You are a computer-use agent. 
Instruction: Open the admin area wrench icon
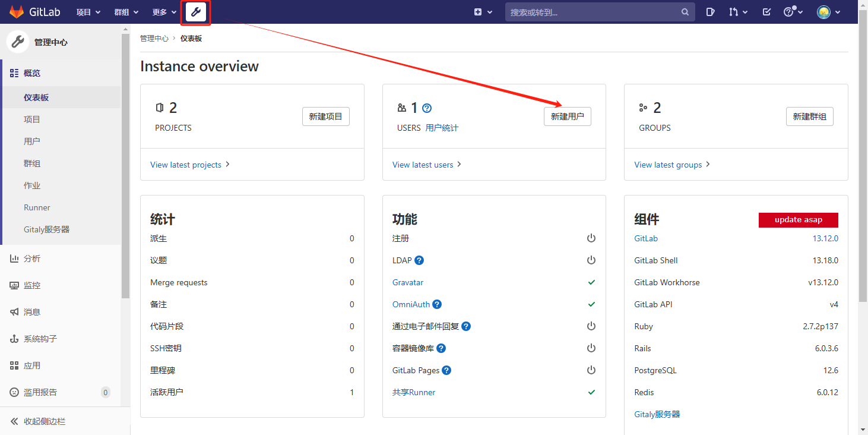pyautogui.click(x=196, y=12)
